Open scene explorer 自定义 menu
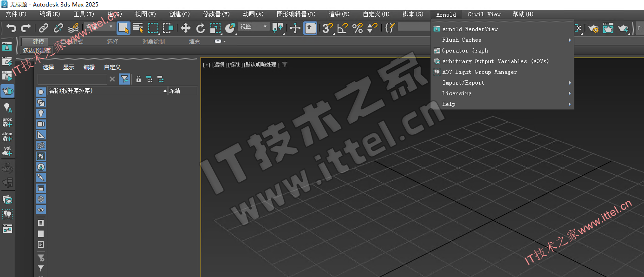 pos(112,67)
